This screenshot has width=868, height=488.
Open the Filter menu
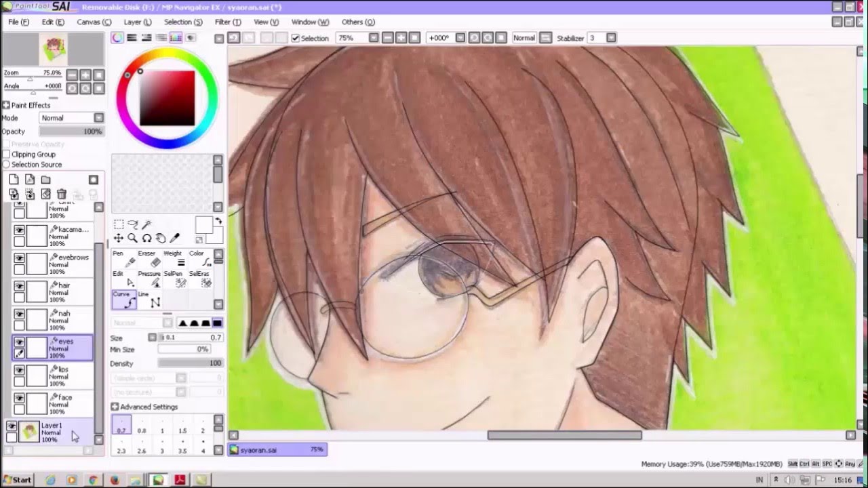pos(227,22)
